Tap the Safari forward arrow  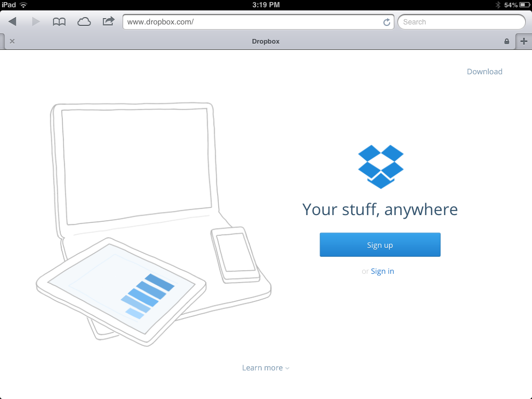tap(36, 22)
